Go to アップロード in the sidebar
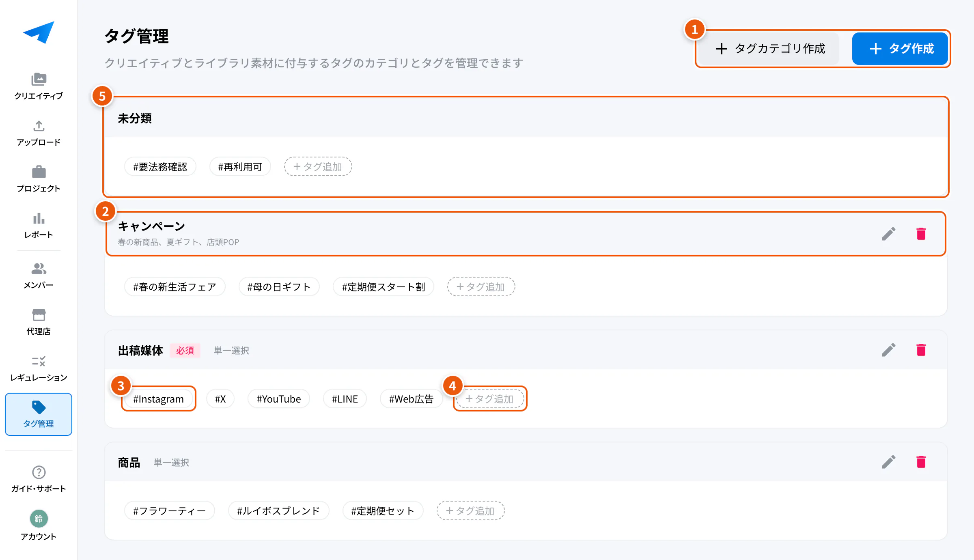This screenshot has width=974, height=560. tap(39, 133)
